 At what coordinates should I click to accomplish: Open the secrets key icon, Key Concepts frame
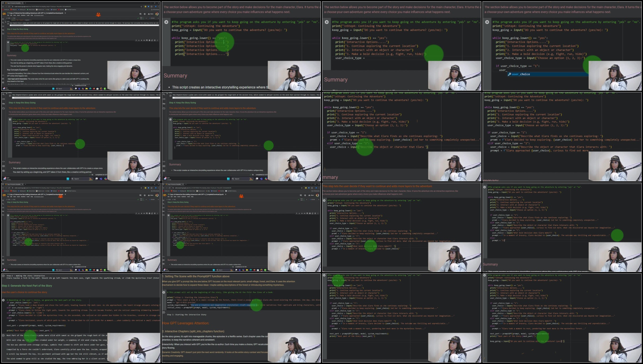pos(3,30)
